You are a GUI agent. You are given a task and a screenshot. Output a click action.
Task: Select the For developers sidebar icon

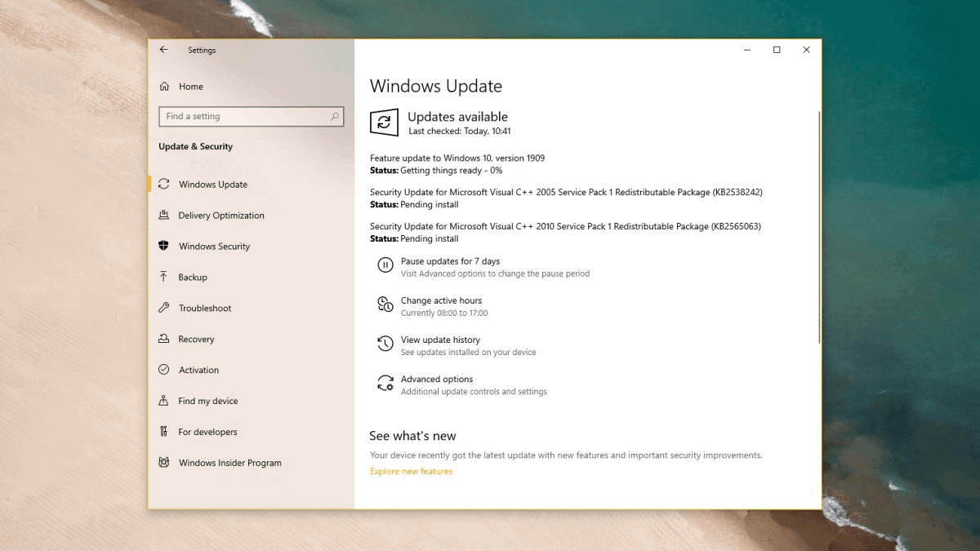coord(166,432)
